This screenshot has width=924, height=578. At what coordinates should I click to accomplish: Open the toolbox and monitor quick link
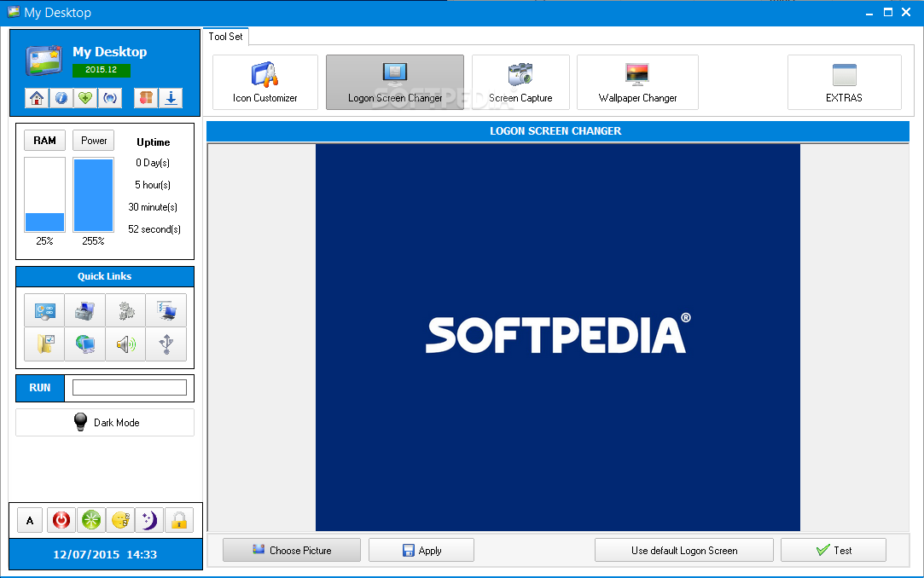[x=84, y=310]
